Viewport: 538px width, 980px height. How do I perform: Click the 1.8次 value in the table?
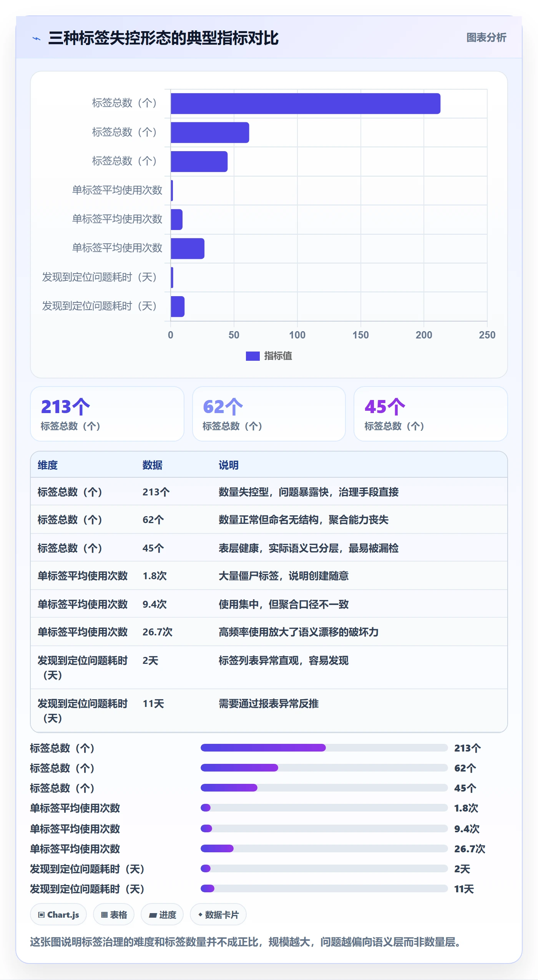pyautogui.click(x=155, y=576)
